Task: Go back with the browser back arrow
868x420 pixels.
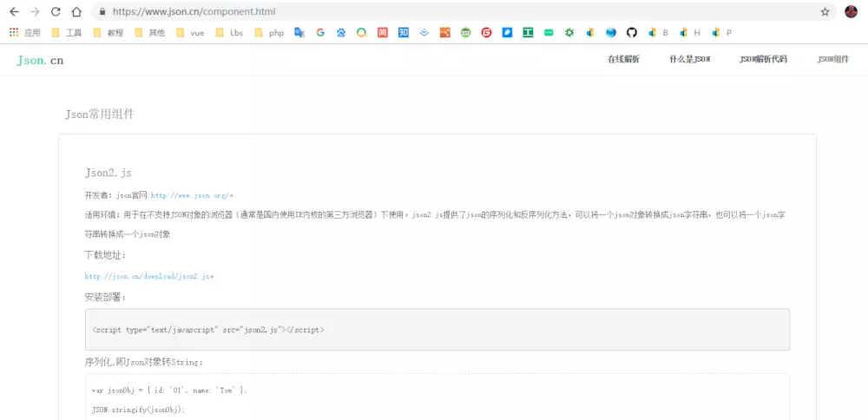Action: [x=15, y=11]
